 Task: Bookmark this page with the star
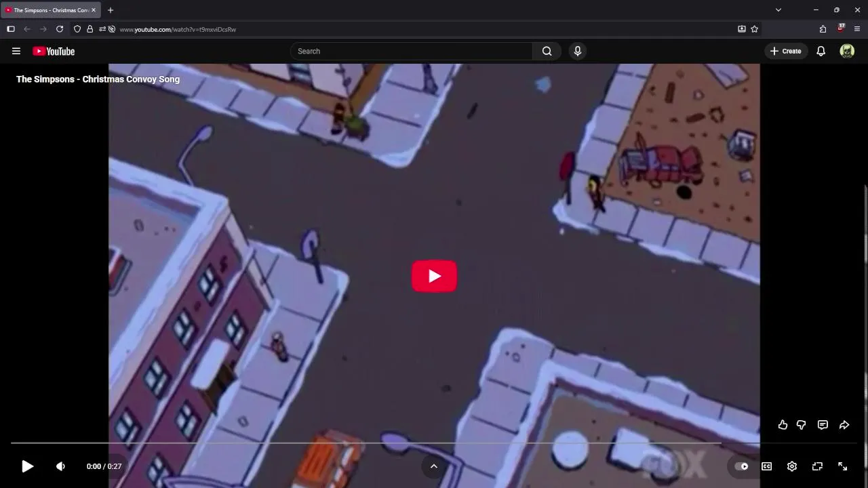754,29
